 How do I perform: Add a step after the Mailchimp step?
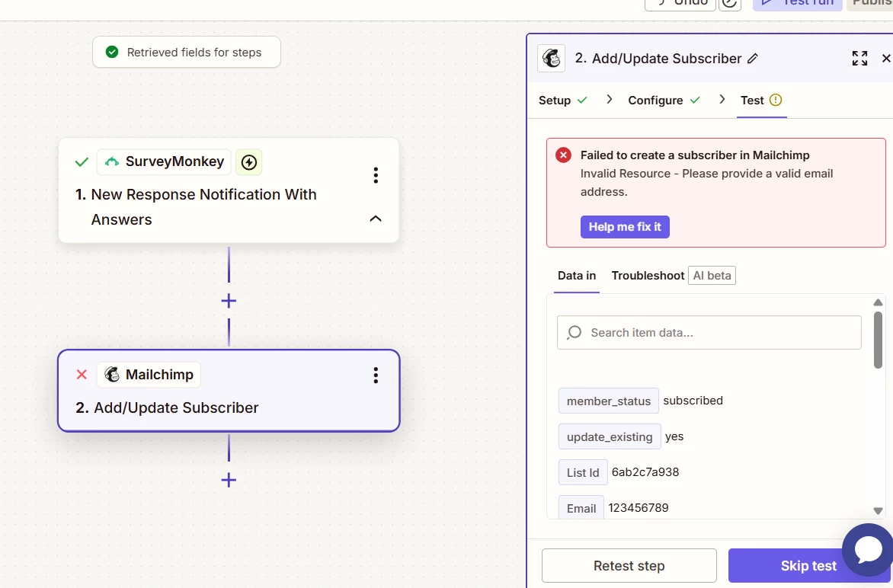(x=229, y=480)
